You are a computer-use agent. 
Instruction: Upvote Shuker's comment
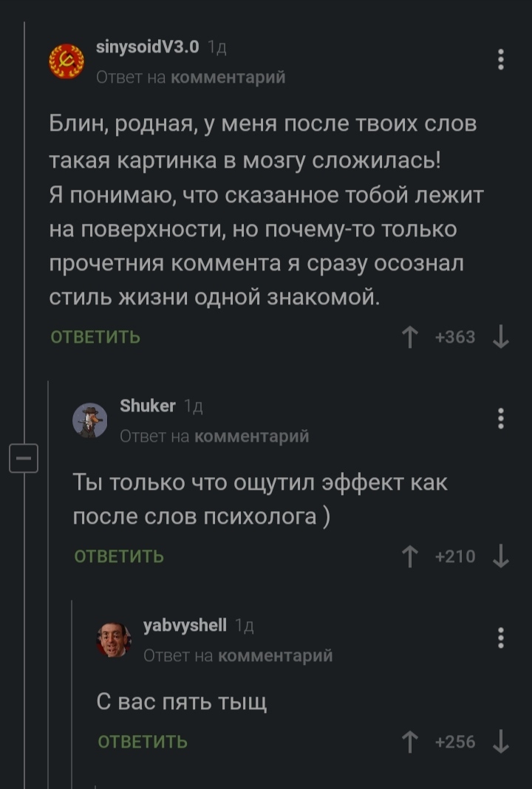click(409, 556)
